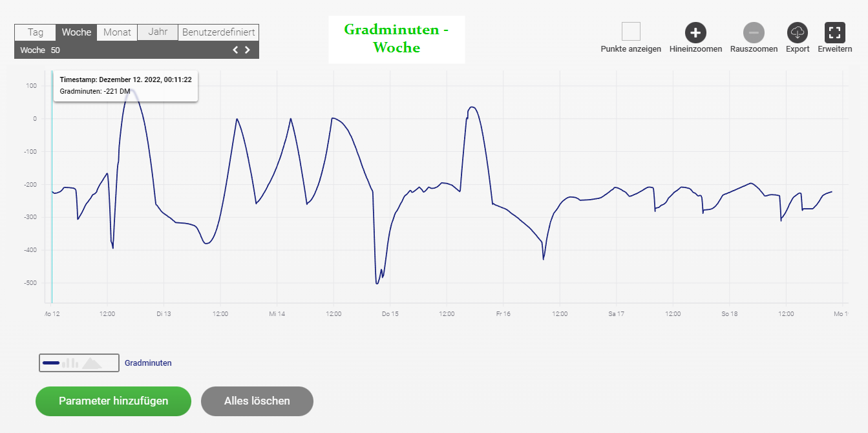Image resolution: width=868 pixels, height=433 pixels.
Task: Click the tooltip Timestamp line
Action: (x=125, y=79)
